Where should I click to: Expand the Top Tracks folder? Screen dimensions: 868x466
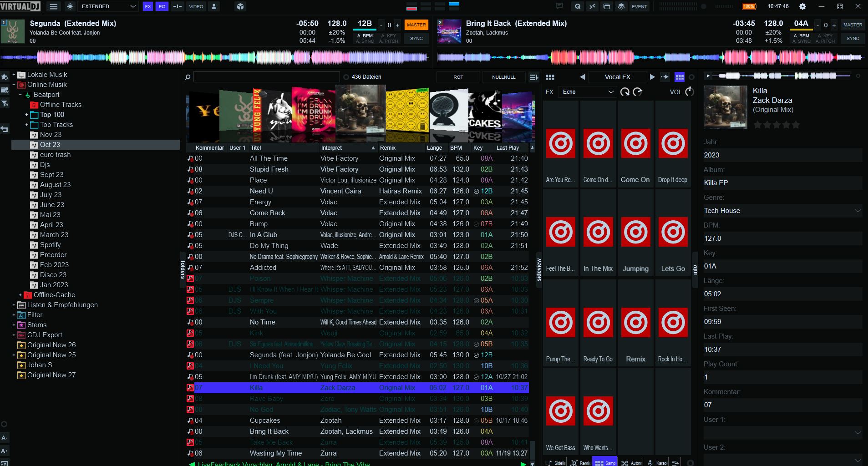coord(26,124)
